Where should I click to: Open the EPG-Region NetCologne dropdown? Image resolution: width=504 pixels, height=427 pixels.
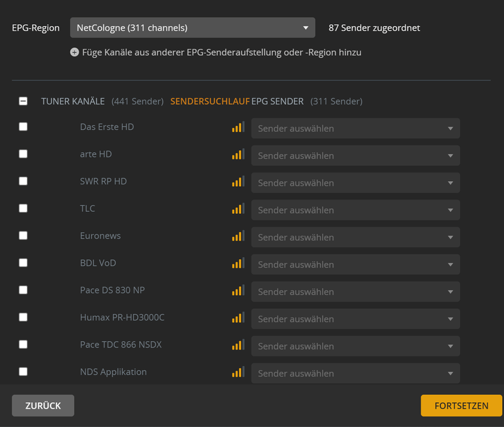(192, 28)
